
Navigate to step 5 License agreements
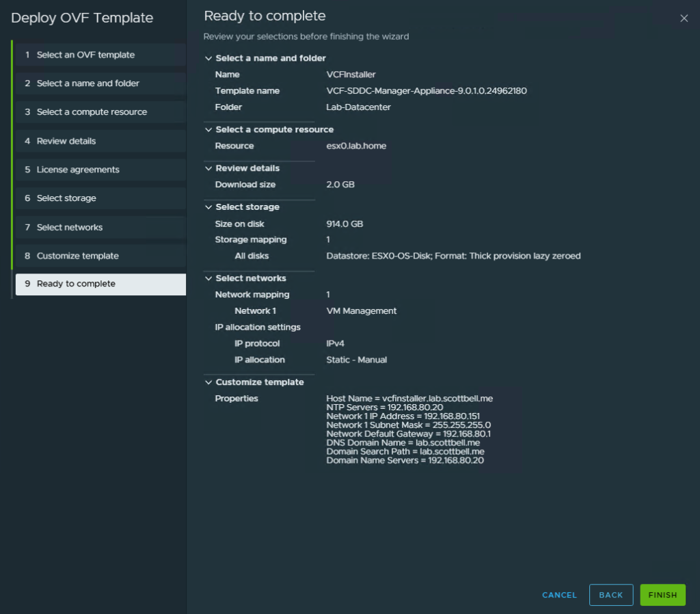coord(78,170)
